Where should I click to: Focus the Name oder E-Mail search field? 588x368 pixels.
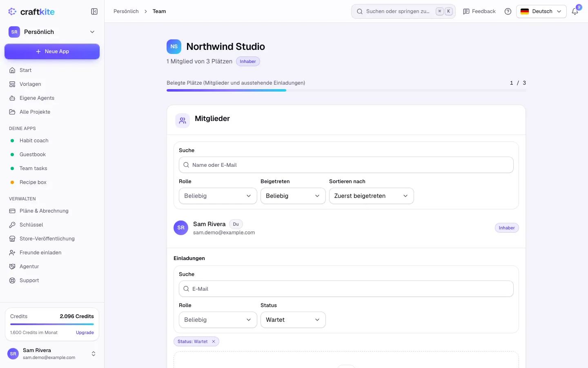click(346, 165)
